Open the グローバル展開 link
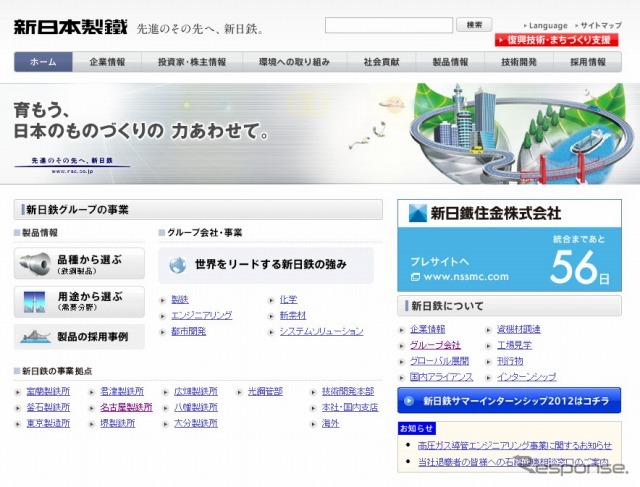Viewport: 640px width, 487px height. click(439, 361)
